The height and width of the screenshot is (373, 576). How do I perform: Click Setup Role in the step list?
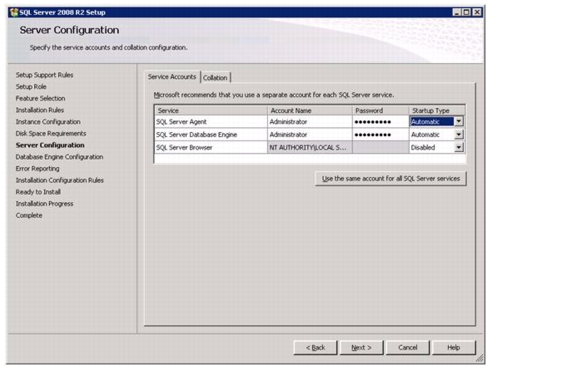[x=31, y=87]
